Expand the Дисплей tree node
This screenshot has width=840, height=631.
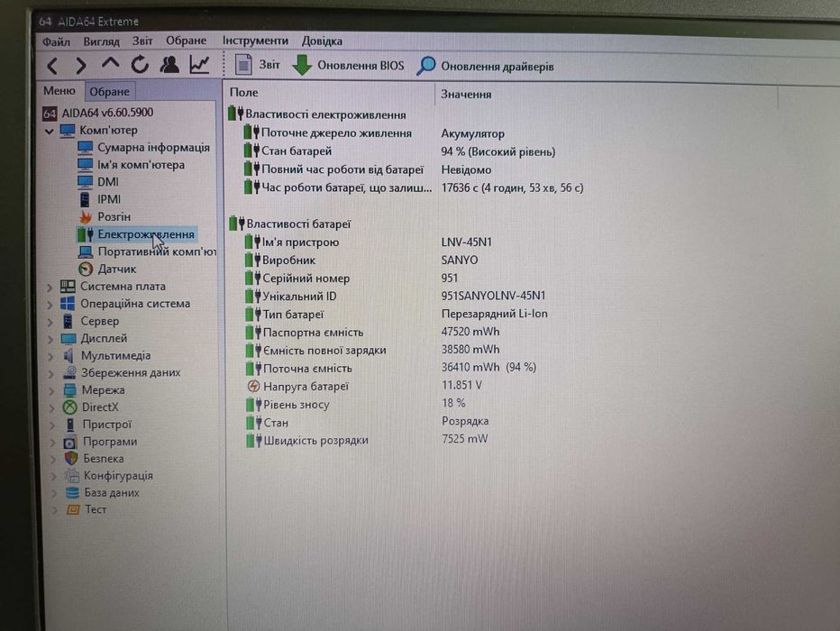[50, 339]
